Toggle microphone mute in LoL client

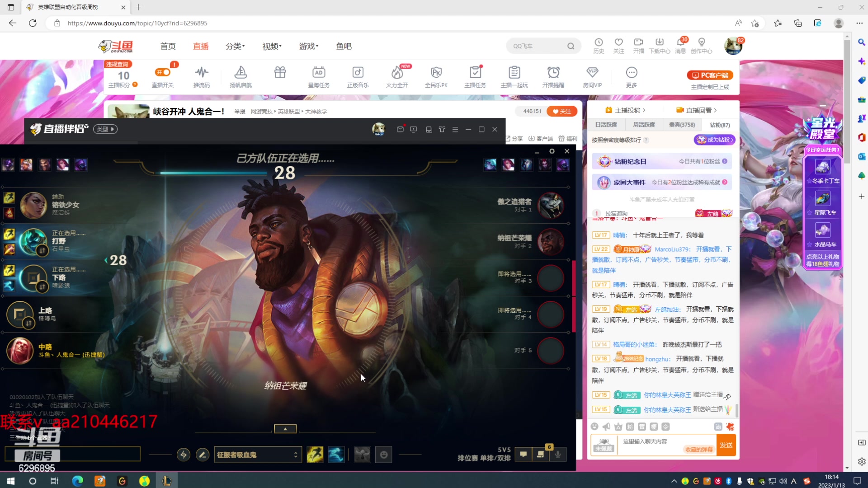pyautogui.click(x=558, y=455)
